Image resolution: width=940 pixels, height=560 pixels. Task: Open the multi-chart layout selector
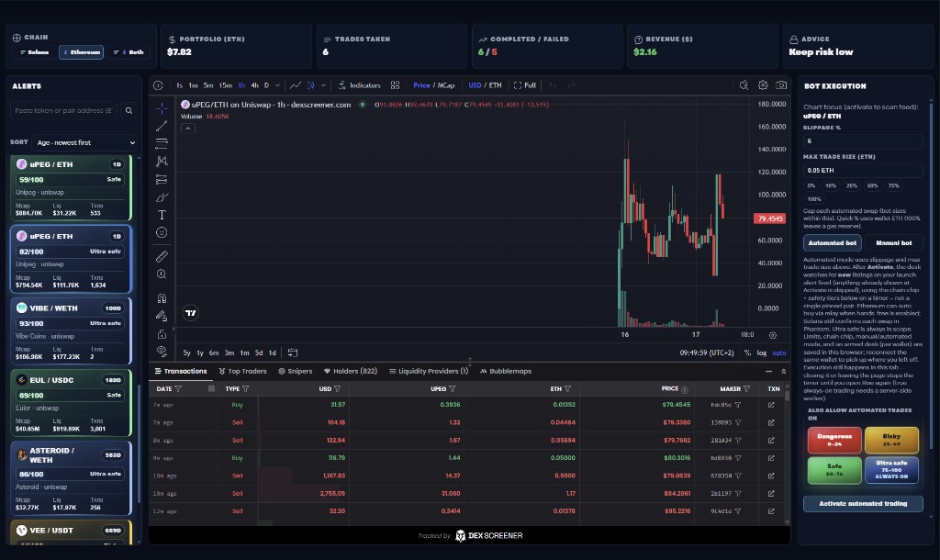395,85
